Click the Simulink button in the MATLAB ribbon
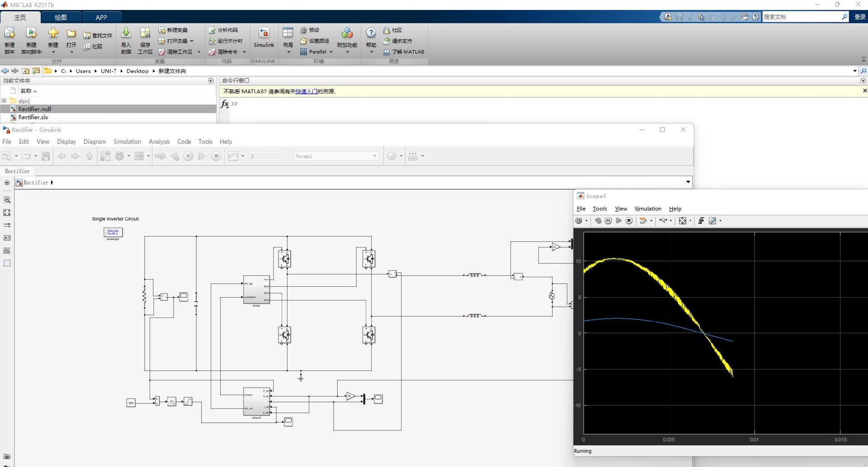The image size is (868, 467). coord(264,37)
